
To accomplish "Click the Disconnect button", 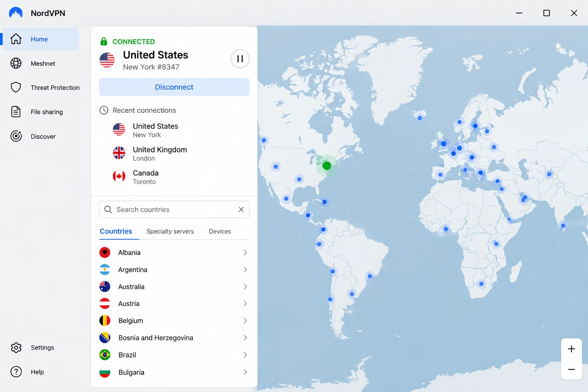I will (174, 87).
